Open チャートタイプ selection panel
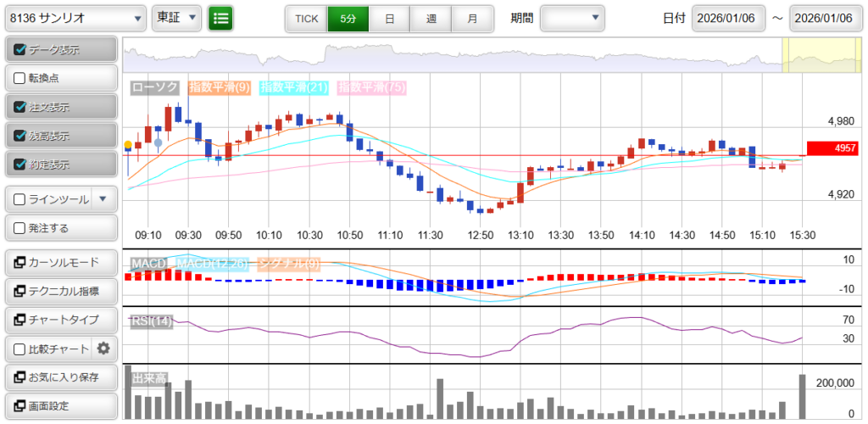The image size is (868, 424). [59, 320]
